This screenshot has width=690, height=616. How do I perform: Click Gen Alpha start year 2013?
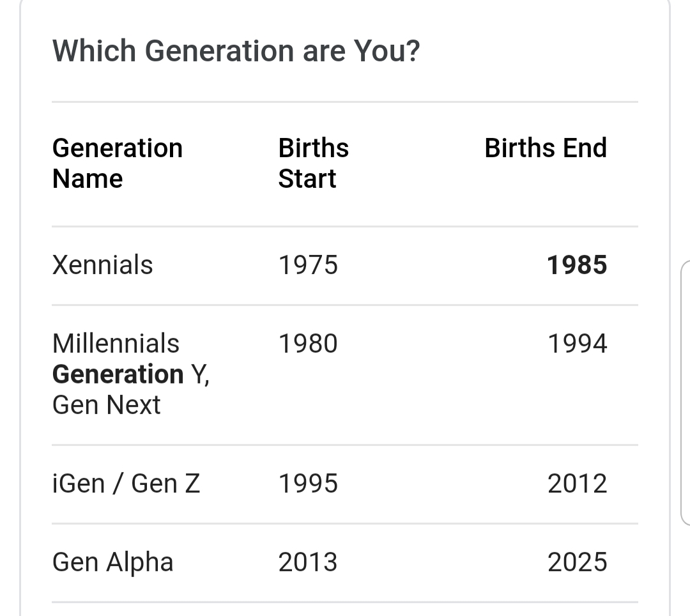click(308, 562)
